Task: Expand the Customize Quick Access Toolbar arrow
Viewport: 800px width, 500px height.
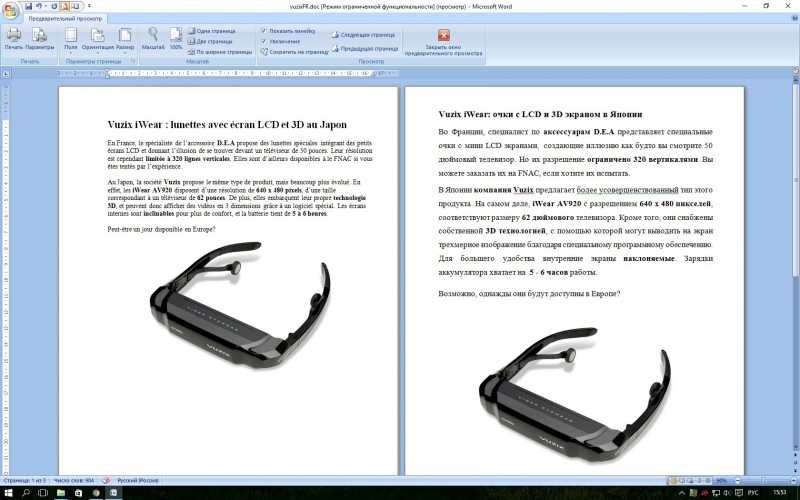Action: 89,6
